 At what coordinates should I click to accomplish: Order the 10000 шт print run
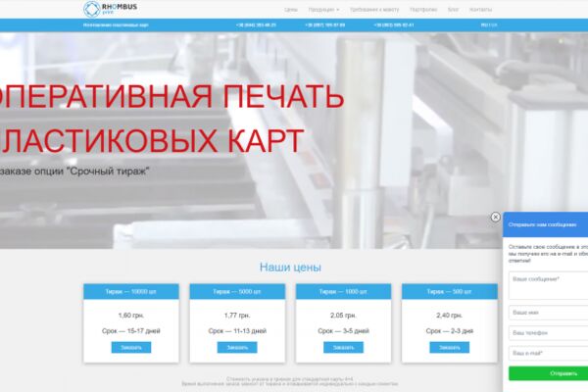(x=131, y=347)
